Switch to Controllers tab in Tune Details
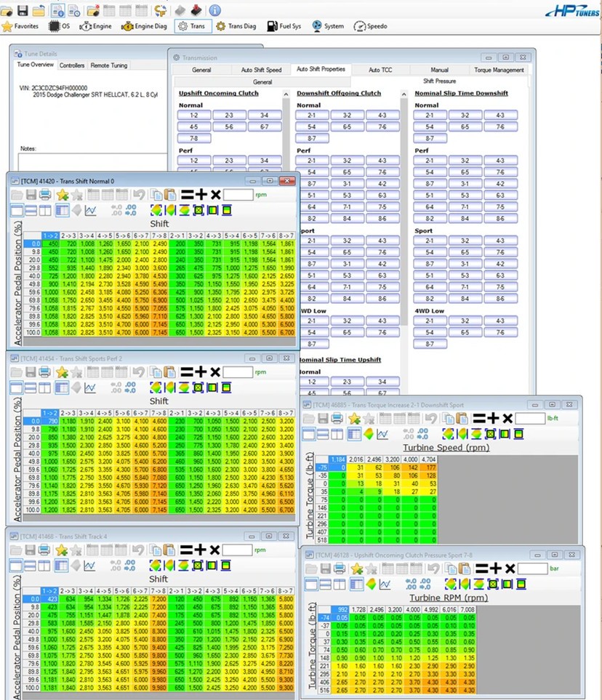This screenshot has height=700, width=602. coord(72,65)
